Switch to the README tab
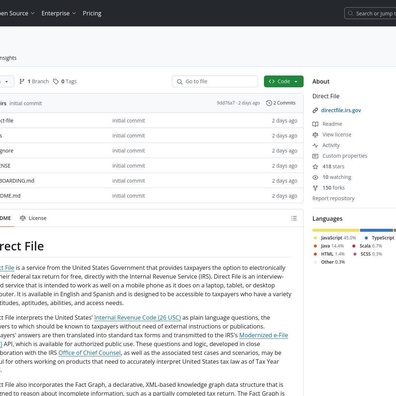 pyautogui.click(x=5, y=218)
